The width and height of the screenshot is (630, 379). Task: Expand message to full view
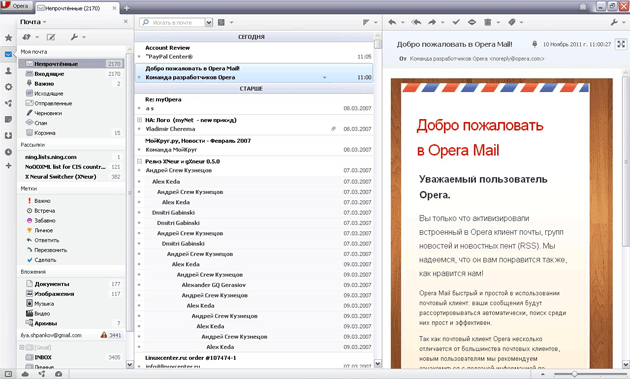pos(621,44)
